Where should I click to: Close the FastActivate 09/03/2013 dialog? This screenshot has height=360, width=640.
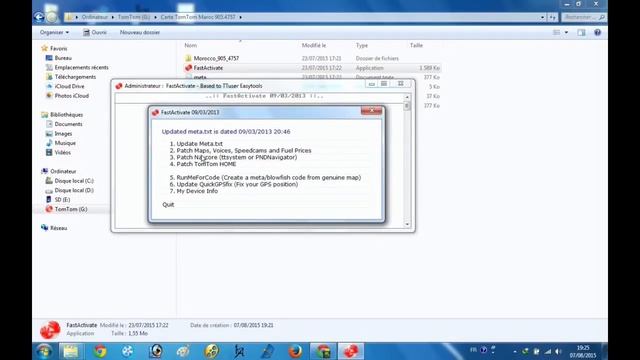coord(371,111)
